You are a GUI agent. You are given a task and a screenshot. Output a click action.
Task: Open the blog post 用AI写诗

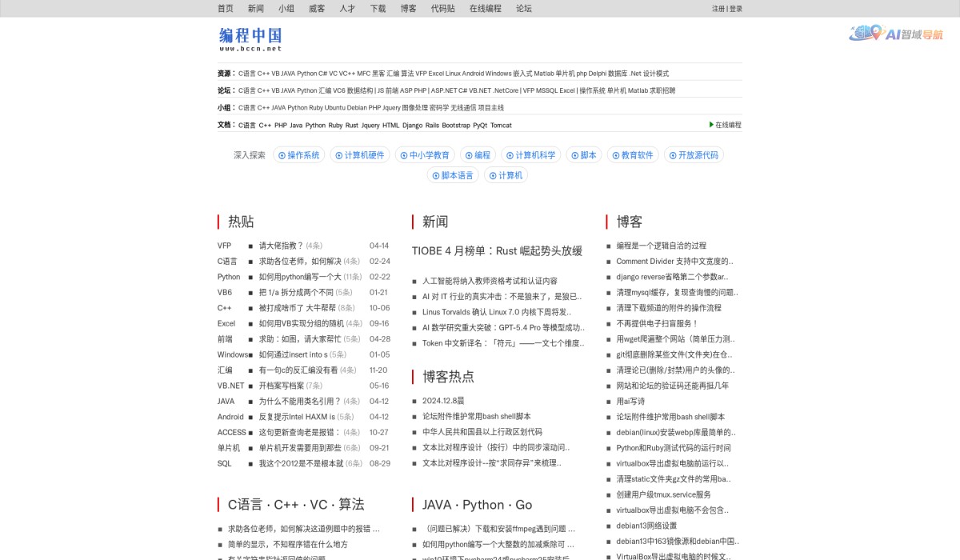point(630,401)
